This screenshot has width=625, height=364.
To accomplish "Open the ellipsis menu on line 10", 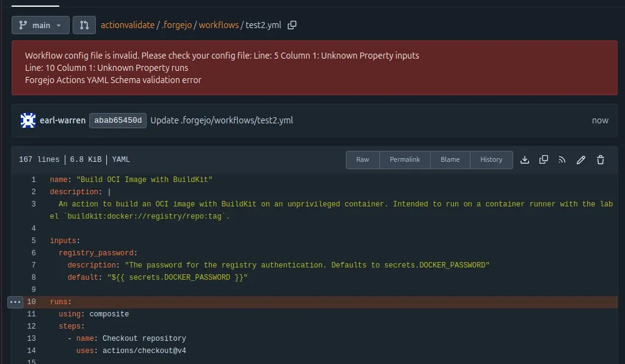I will [13, 302].
